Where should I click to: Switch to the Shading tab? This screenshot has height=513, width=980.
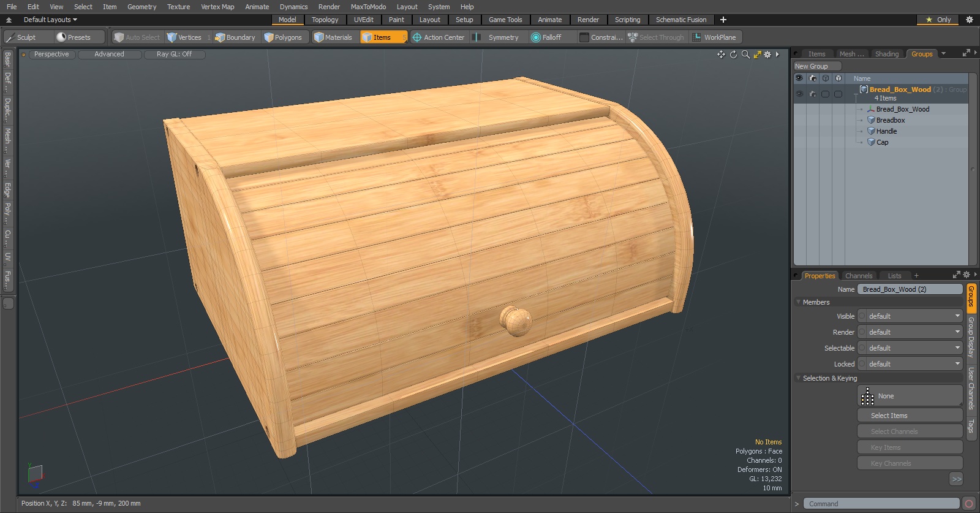pos(886,54)
